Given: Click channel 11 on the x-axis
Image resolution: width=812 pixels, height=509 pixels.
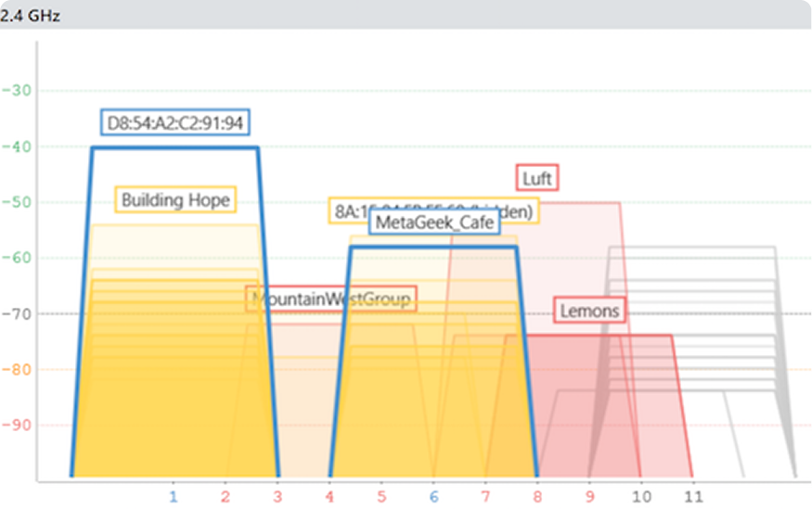Looking at the screenshot, I should point(692,496).
